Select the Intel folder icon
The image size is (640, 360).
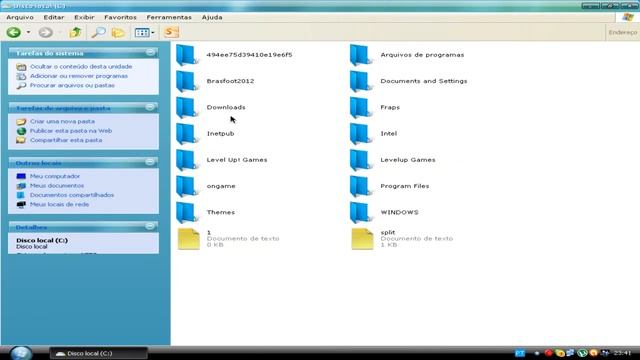pos(361,133)
